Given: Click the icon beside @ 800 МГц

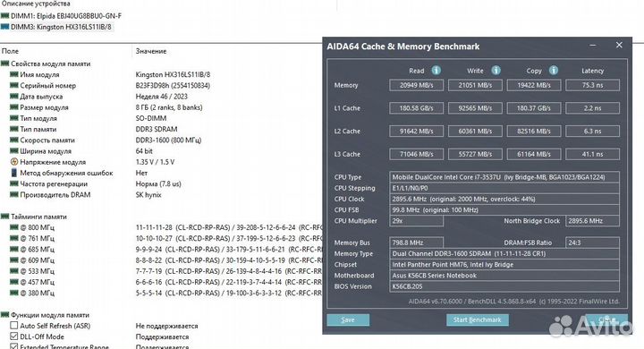Looking at the screenshot, I should pyautogui.click(x=14, y=227).
